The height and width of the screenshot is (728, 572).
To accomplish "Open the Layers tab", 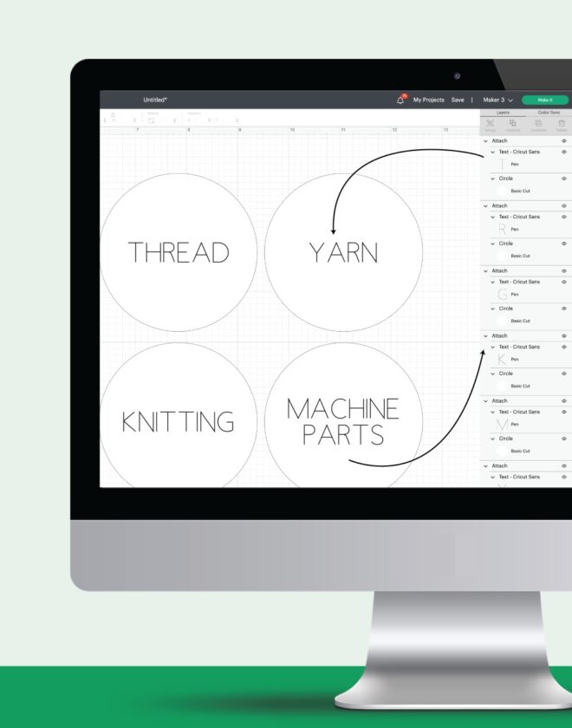I will point(503,112).
